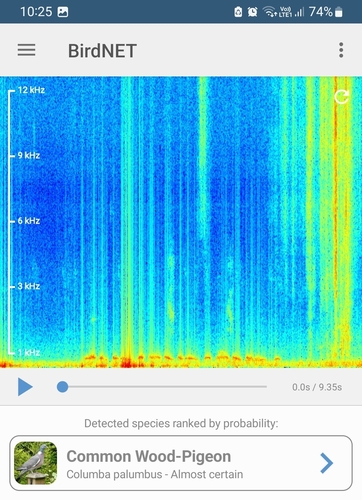The image size is (362, 500).
Task: Open the Common Wood-Pigeon thumbnail photo
Action: coord(36,463)
